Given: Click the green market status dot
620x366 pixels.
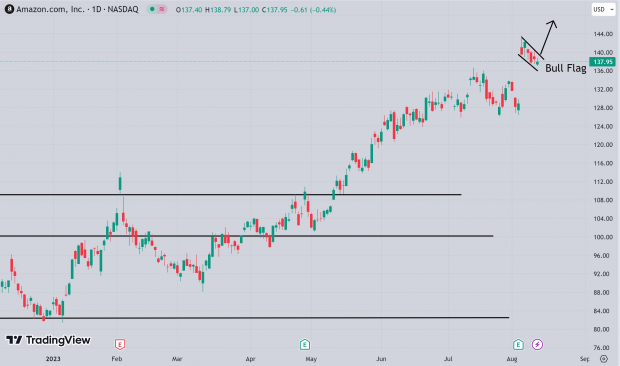Looking at the screenshot, I should pyautogui.click(x=152, y=9).
